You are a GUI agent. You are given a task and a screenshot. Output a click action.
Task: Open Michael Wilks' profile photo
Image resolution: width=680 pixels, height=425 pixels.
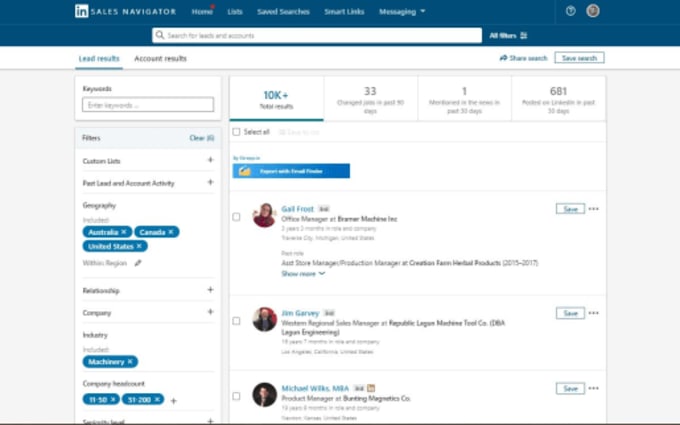(265, 395)
